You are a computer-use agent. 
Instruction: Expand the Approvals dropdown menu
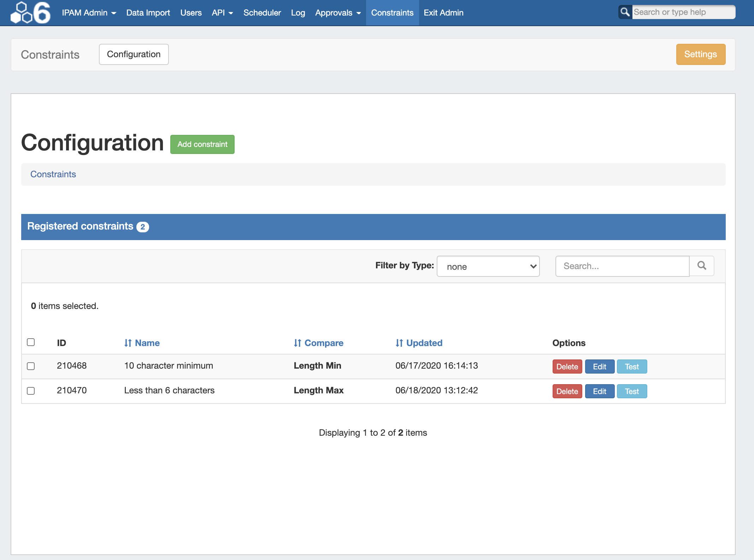tap(338, 13)
